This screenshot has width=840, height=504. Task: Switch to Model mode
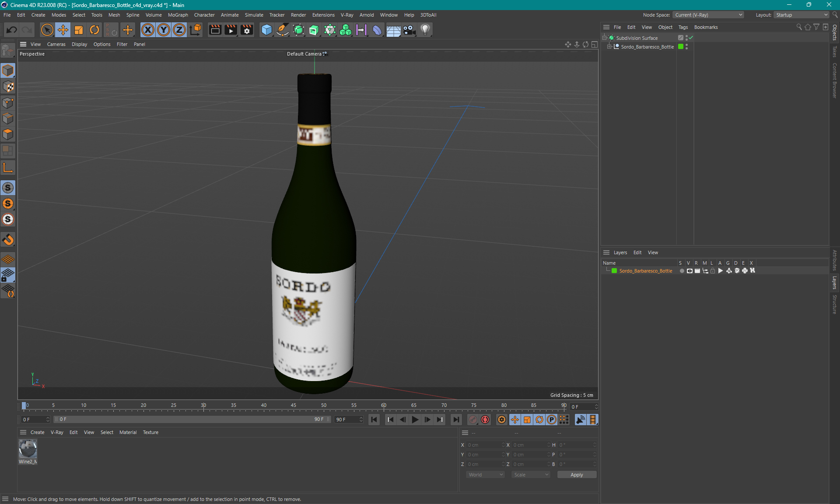(8, 70)
